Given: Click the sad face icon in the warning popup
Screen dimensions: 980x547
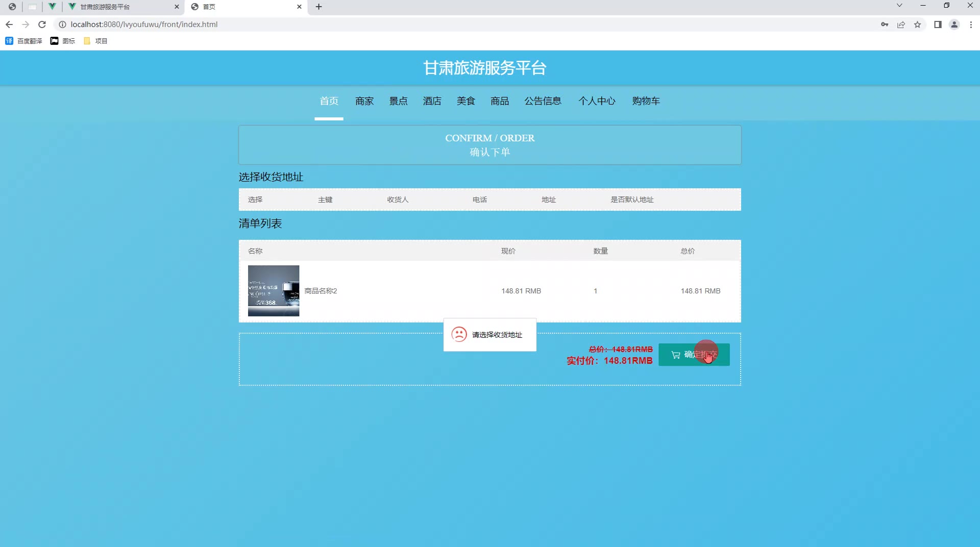Looking at the screenshot, I should pos(459,334).
